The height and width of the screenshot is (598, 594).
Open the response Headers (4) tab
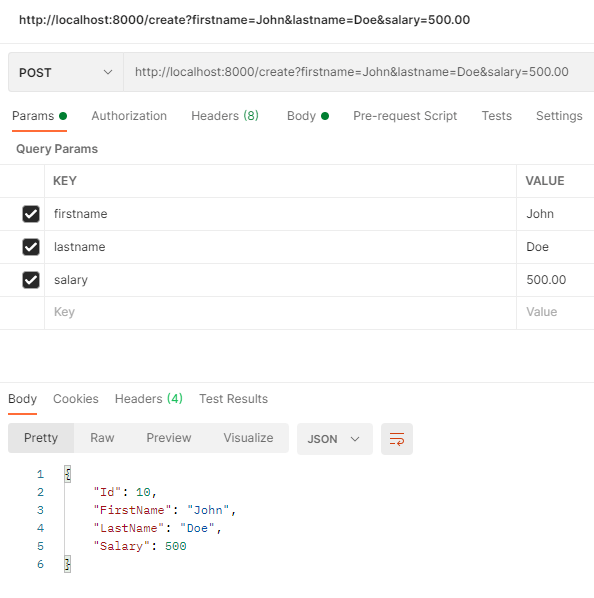pyautogui.click(x=149, y=399)
